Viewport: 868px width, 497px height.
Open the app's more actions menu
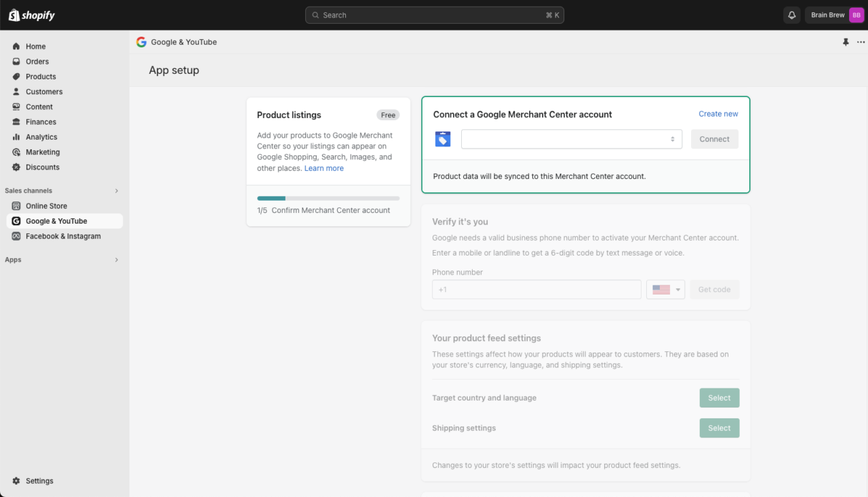point(860,41)
